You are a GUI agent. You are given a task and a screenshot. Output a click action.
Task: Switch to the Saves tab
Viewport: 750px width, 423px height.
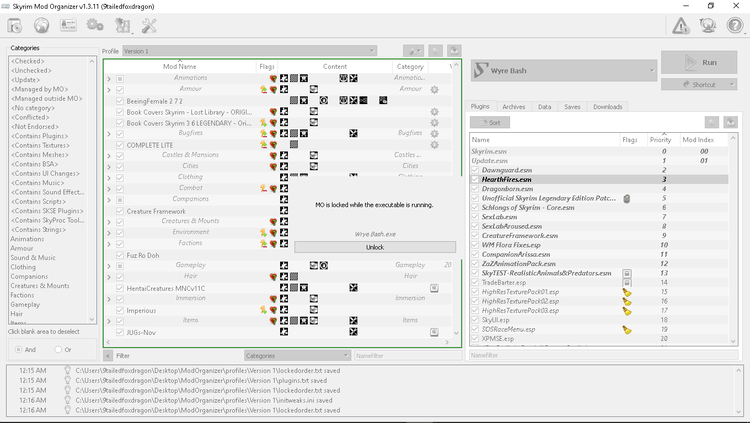coord(572,107)
